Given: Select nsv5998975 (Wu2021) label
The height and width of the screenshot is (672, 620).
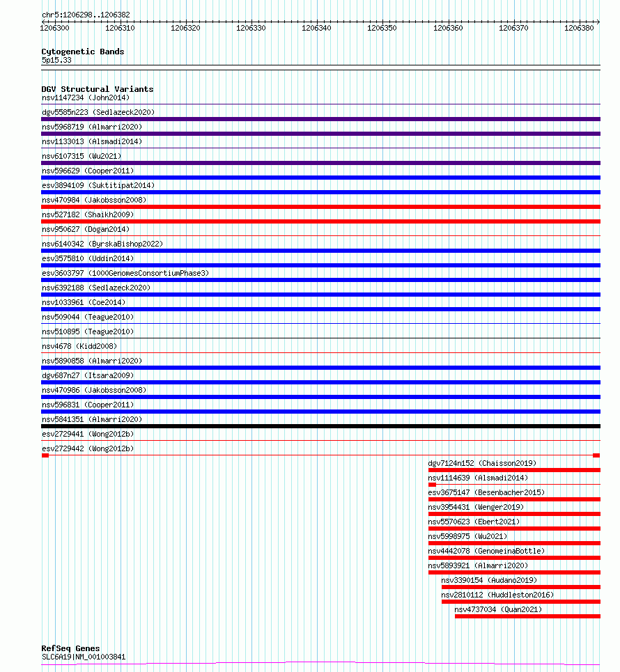Looking at the screenshot, I should point(468,536).
